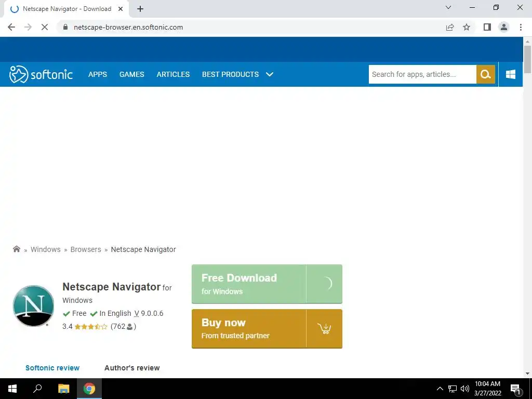The image size is (532, 399).
Task: Click the star rating display
Action: (91, 327)
